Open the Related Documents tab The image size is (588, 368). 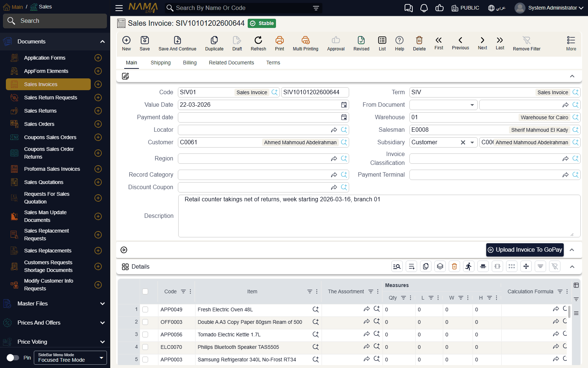[232, 63]
